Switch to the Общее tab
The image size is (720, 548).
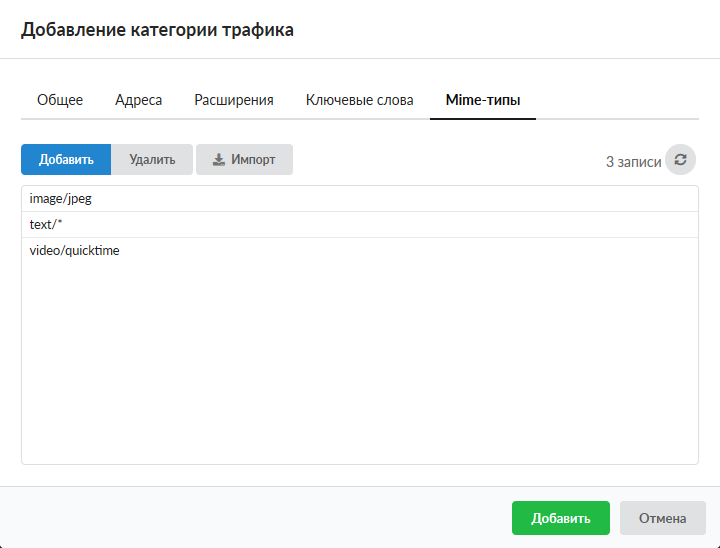(x=60, y=100)
